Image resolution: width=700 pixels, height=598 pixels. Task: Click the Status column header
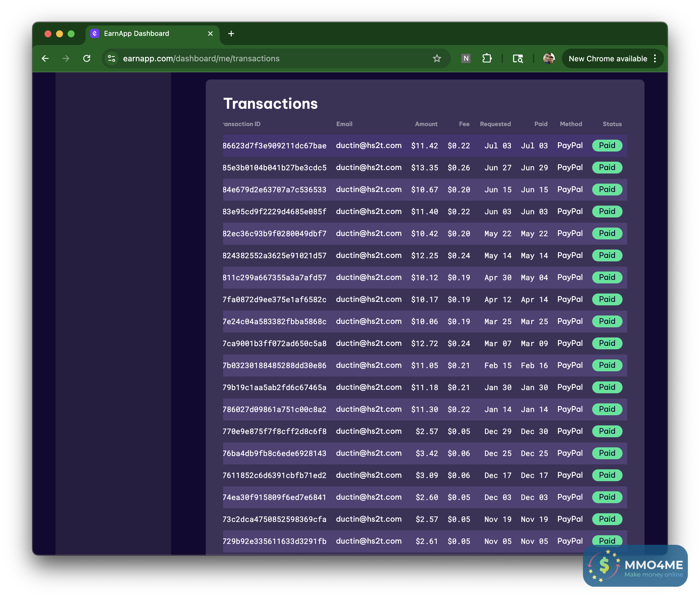[x=612, y=124]
